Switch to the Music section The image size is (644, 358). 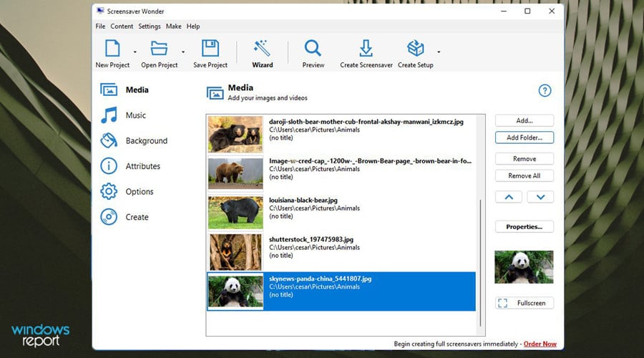click(x=135, y=115)
